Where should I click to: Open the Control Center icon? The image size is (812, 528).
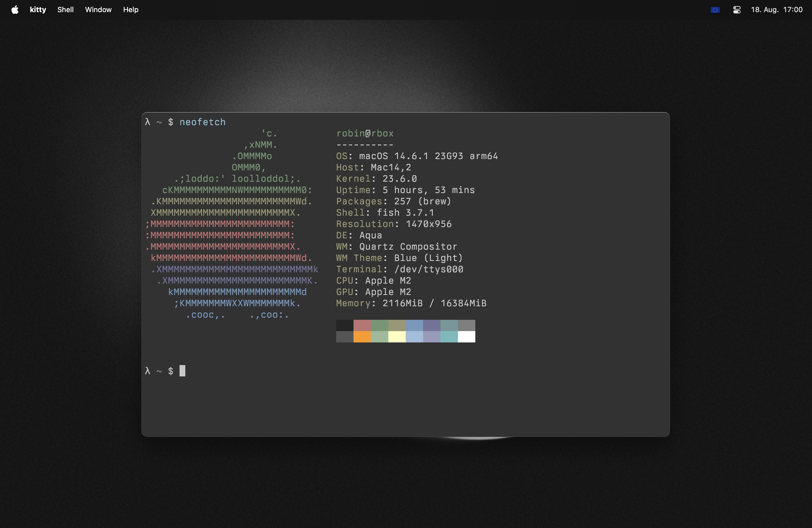click(737, 10)
